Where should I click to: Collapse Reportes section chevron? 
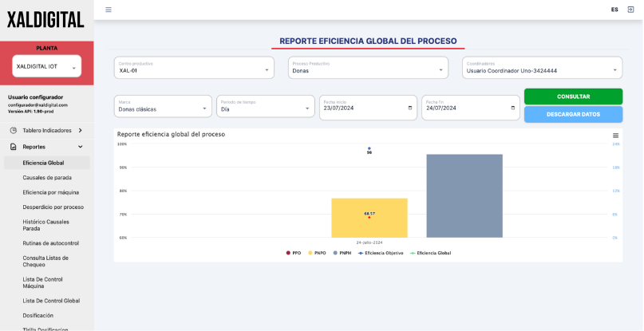80,147
